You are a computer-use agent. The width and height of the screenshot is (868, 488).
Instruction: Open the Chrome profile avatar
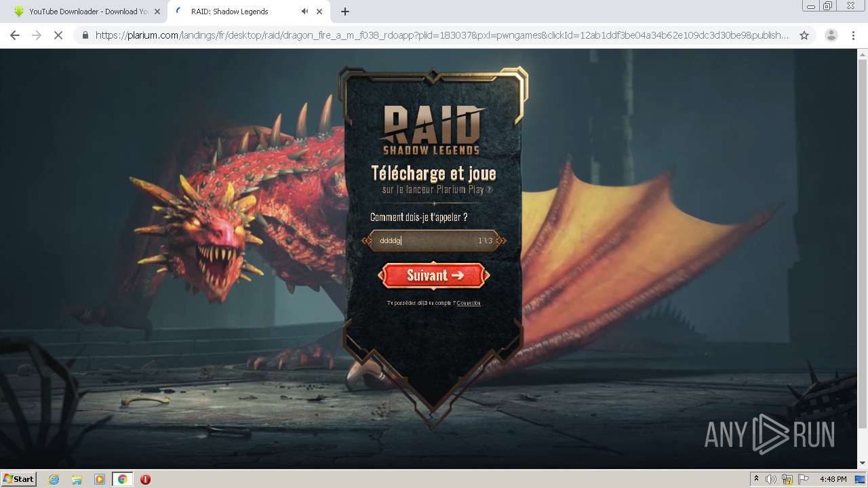831,35
